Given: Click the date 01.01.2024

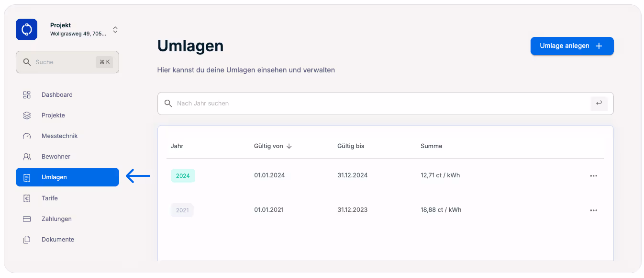Looking at the screenshot, I should [x=269, y=175].
